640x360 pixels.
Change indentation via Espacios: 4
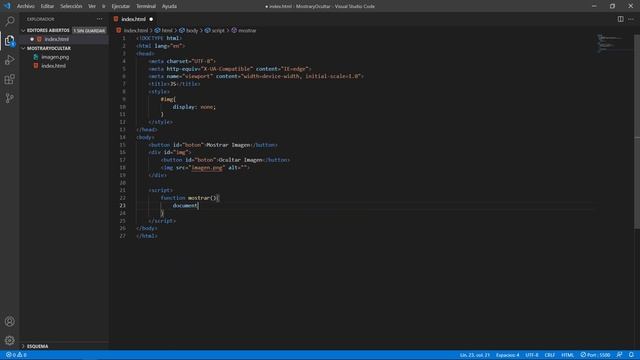(x=508, y=355)
